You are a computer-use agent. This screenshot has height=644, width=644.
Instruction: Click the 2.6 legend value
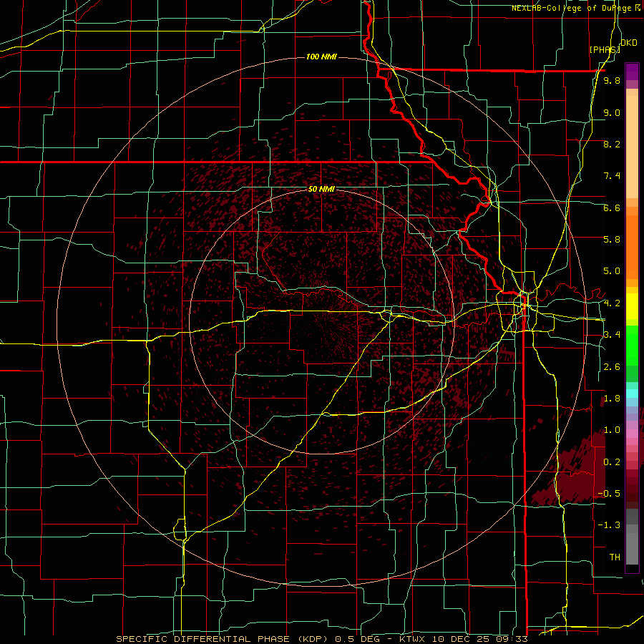612,367
